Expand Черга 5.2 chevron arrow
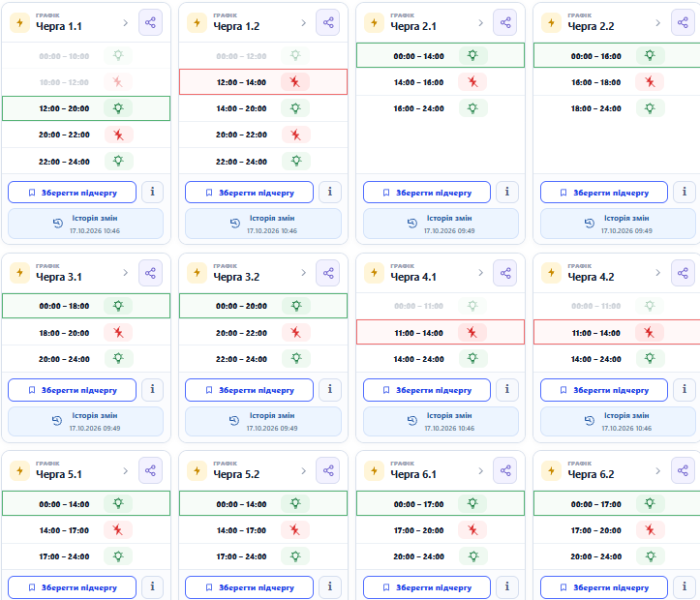 [x=304, y=470]
